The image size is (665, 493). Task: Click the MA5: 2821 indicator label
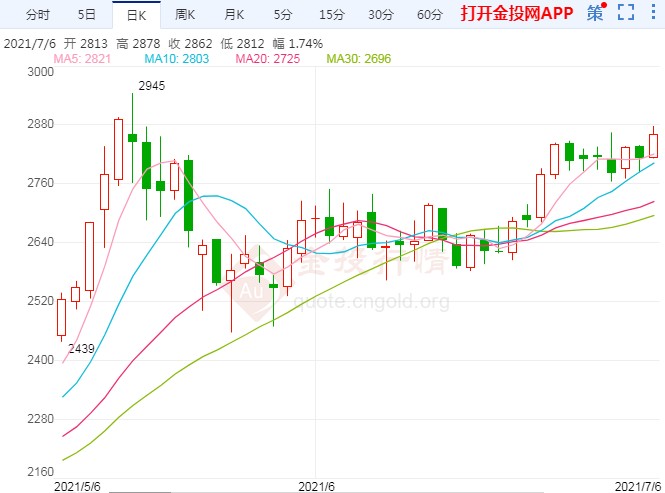pos(82,59)
